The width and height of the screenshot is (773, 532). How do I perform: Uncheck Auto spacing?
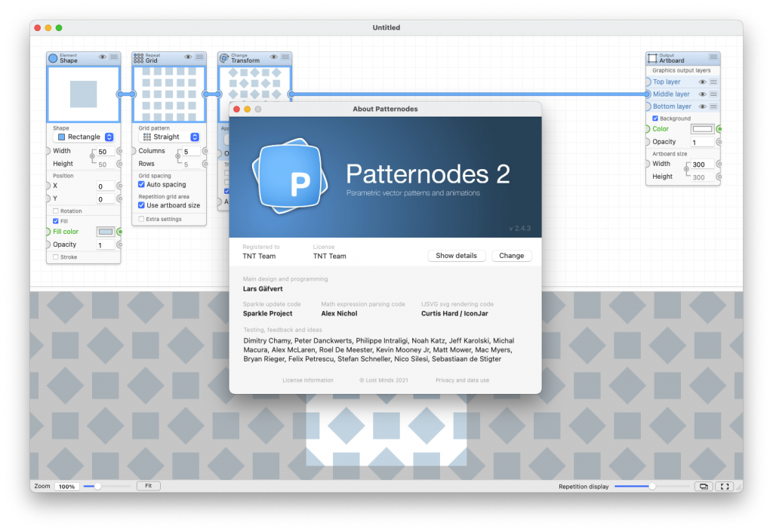pyautogui.click(x=141, y=184)
